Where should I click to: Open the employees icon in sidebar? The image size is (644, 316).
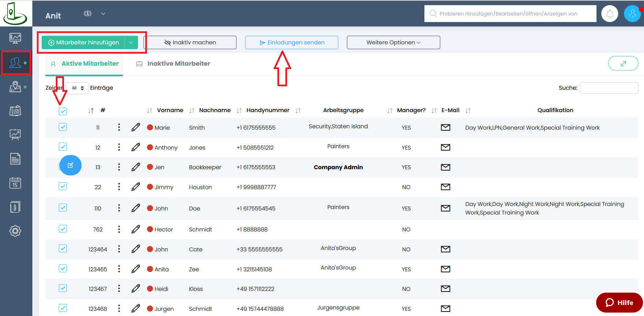pyautogui.click(x=15, y=63)
